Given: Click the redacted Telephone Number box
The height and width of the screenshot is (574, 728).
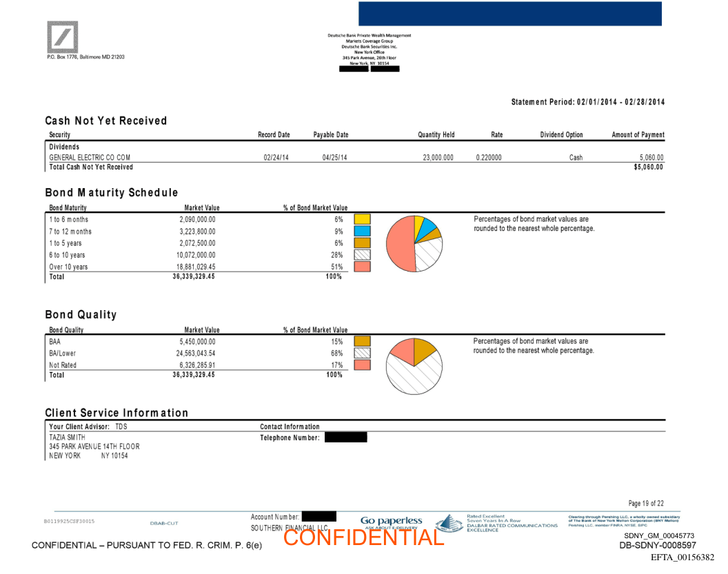Looking at the screenshot, I should pyautogui.click(x=345, y=438).
